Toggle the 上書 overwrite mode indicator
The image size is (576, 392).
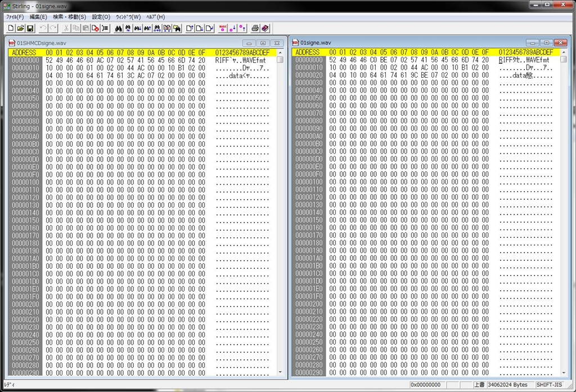point(479,385)
